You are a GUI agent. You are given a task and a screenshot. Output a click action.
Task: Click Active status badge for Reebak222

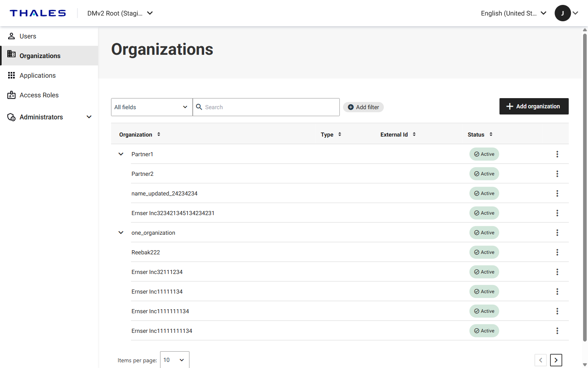pos(484,252)
